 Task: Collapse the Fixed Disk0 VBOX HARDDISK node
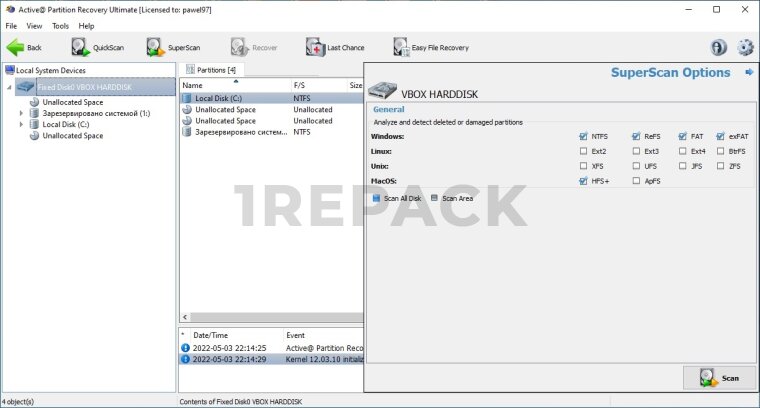pos(10,88)
